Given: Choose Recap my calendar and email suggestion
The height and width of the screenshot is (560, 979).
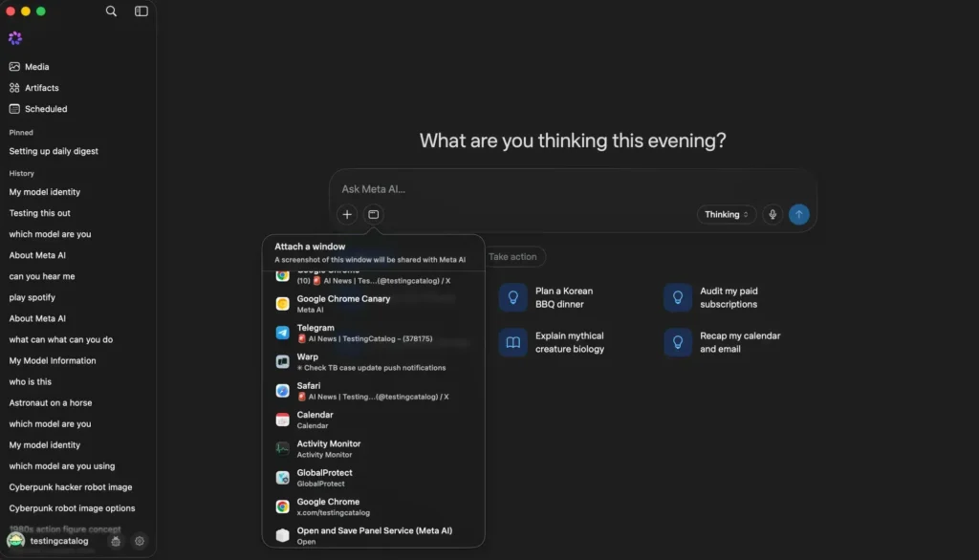Looking at the screenshot, I should [x=725, y=343].
